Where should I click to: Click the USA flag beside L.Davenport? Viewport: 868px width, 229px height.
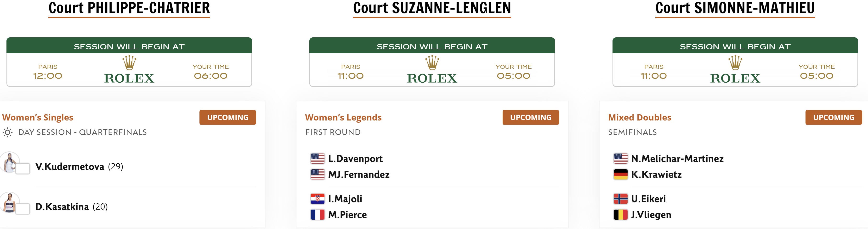317,158
